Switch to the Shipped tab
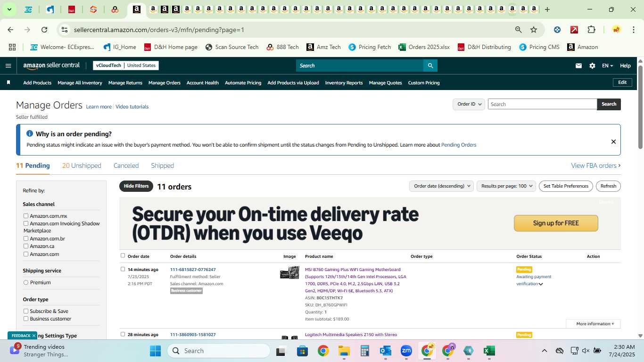644x362 pixels. tap(162, 165)
